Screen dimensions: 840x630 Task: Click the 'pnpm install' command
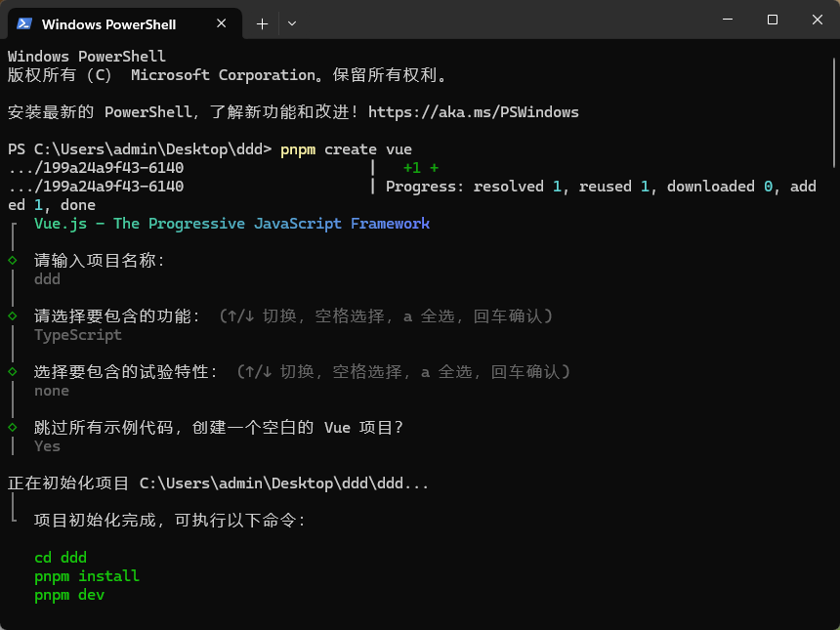tap(87, 576)
